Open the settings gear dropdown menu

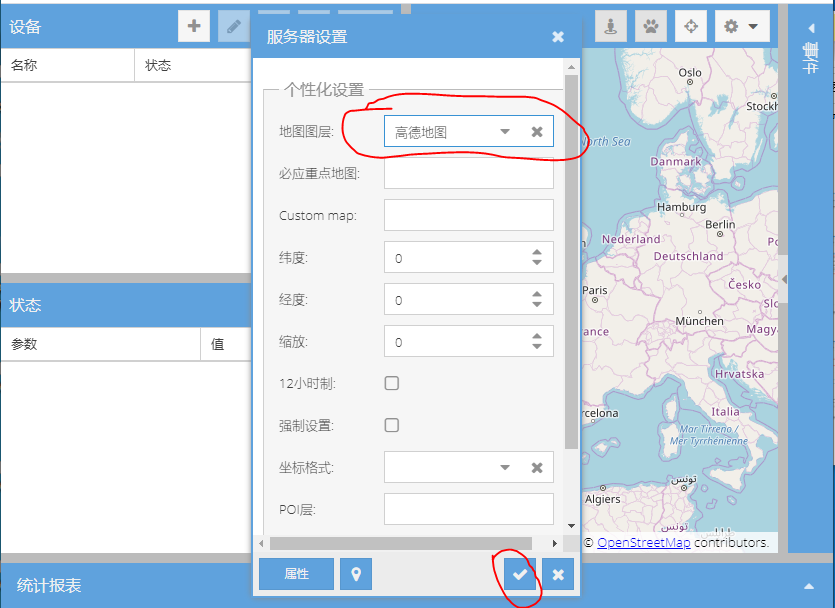coord(741,26)
